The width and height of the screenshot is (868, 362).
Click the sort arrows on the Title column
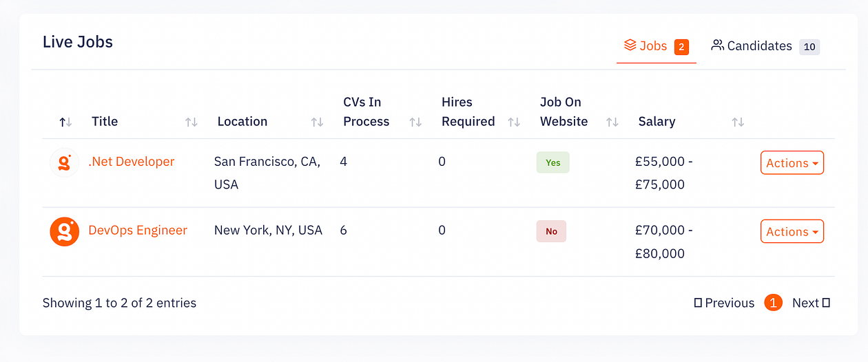pos(192,122)
